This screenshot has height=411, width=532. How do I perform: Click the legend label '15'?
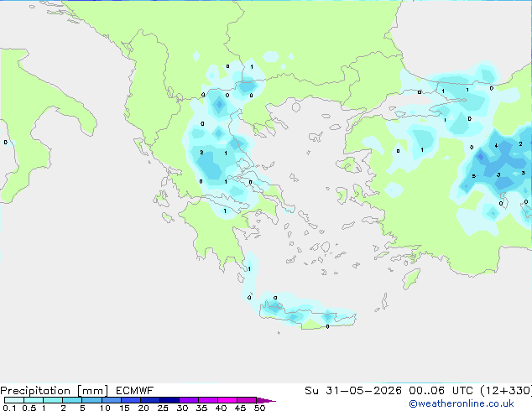(124, 408)
